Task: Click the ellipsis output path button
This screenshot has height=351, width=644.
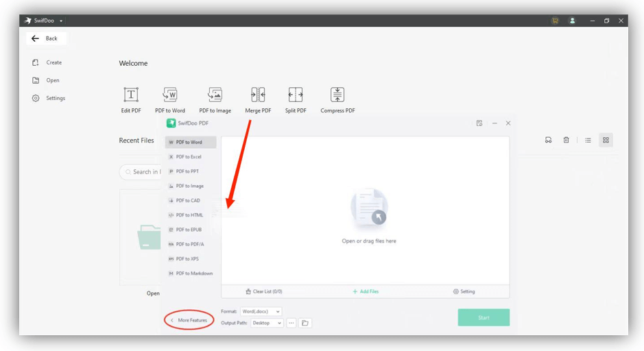Action: coord(291,323)
